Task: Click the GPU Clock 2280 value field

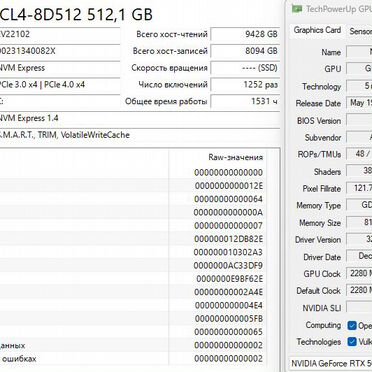Action: [x=359, y=273]
